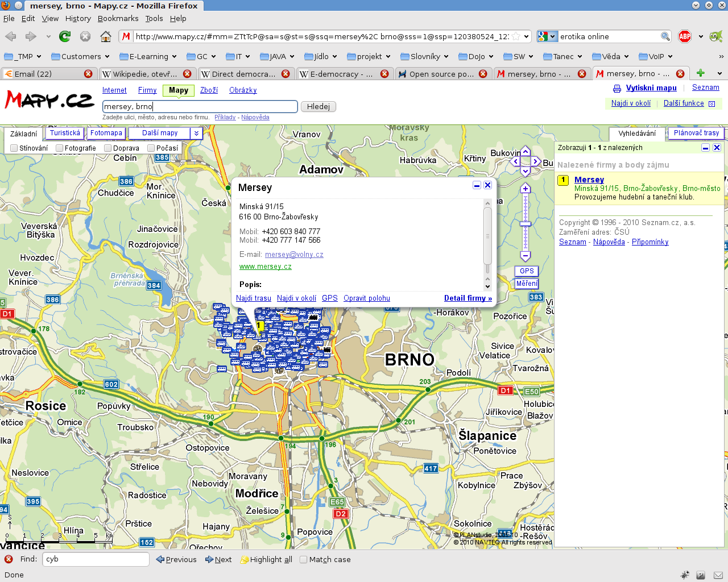Switch to the Fotomapa map tab

pos(106,133)
